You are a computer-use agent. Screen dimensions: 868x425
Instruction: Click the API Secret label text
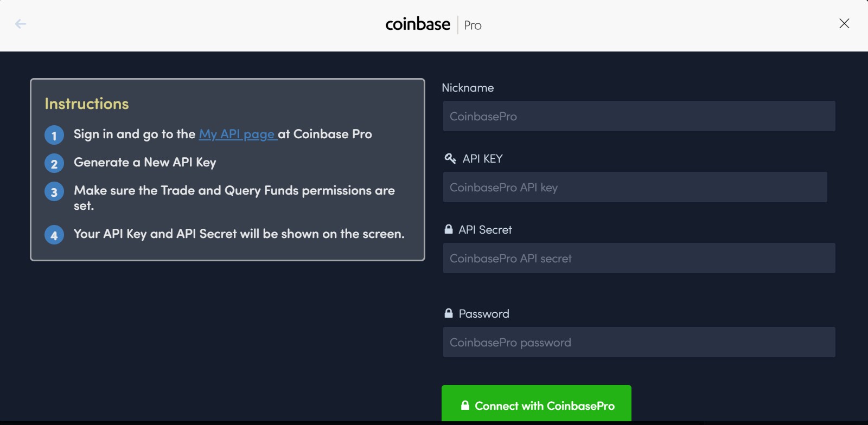(x=485, y=230)
